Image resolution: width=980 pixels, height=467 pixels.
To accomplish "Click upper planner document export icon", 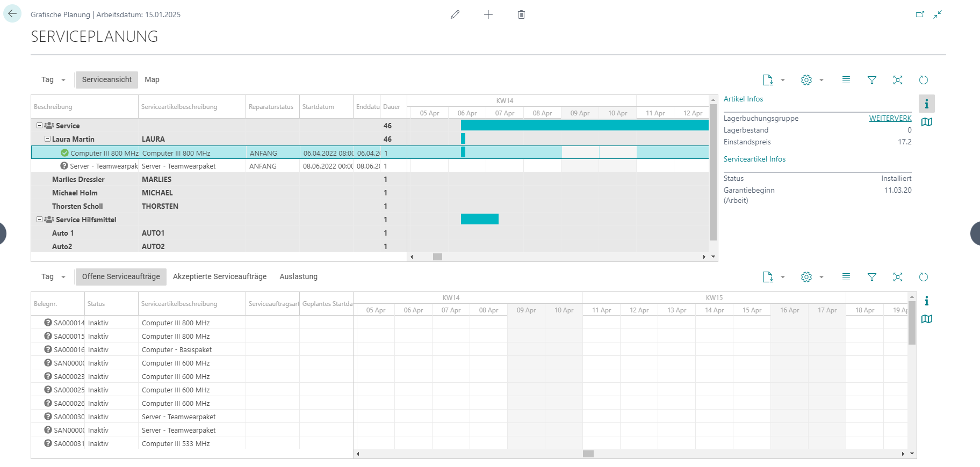I will (x=768, y=80).
